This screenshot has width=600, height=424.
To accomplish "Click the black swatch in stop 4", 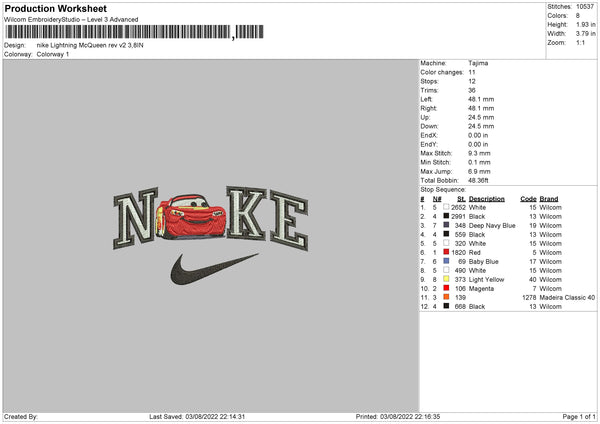I will pos(446,234).
